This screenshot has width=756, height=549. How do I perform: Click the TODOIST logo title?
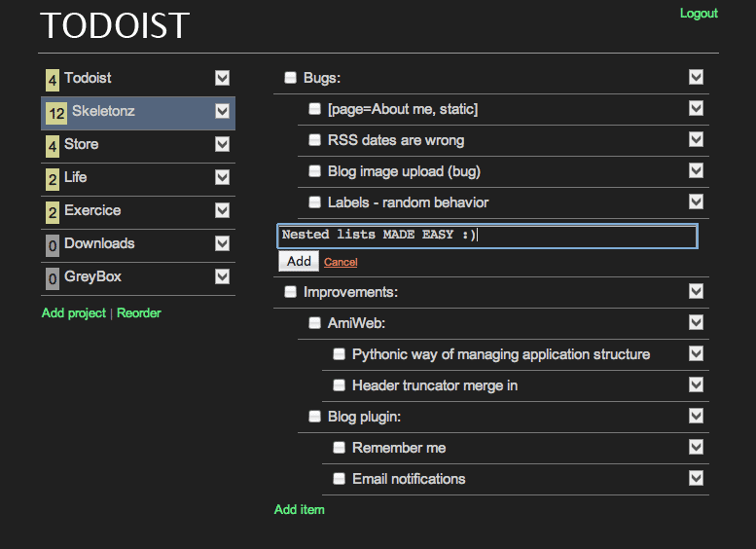115,26
